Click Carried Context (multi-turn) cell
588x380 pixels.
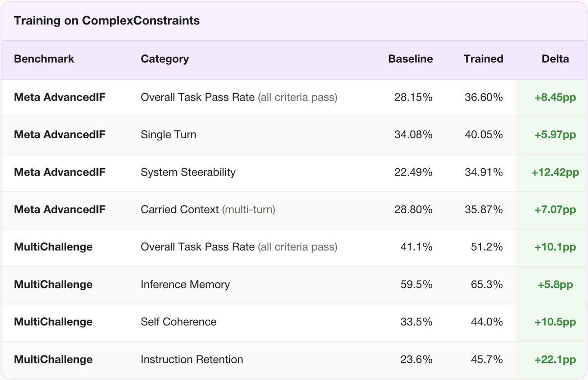coord(208,209)
